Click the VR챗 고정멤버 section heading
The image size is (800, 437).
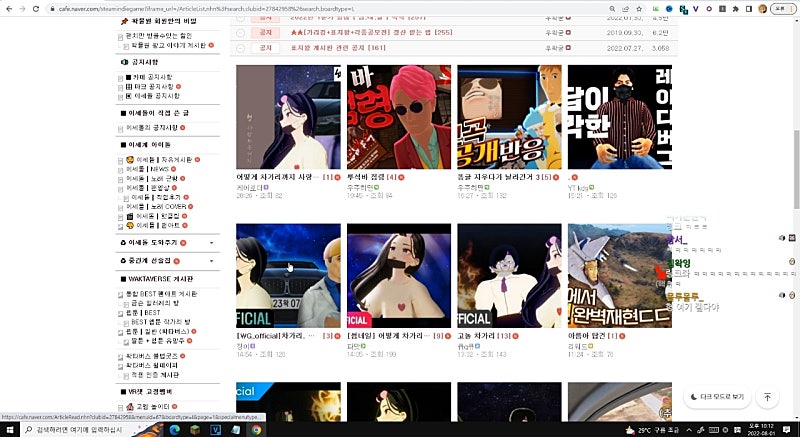click(x=151, y=392)
